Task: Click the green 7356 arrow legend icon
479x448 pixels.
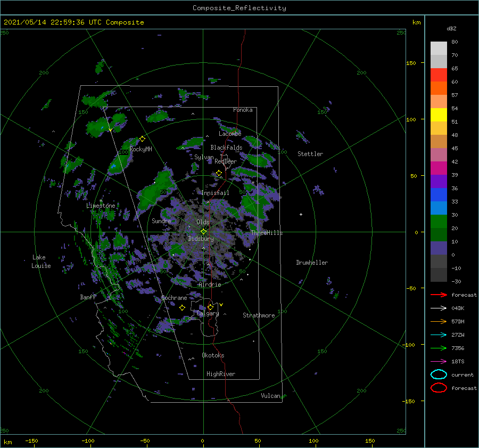Action: pyautogui.click(x=439, y=348)
